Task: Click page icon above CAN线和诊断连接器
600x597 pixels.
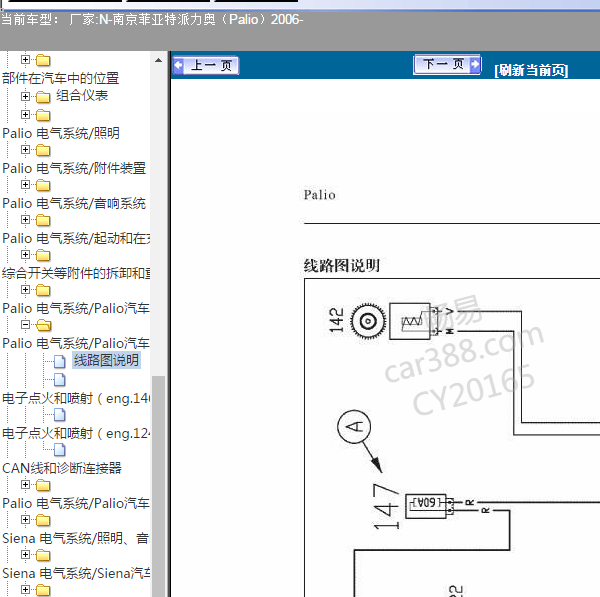Action: 60,450
